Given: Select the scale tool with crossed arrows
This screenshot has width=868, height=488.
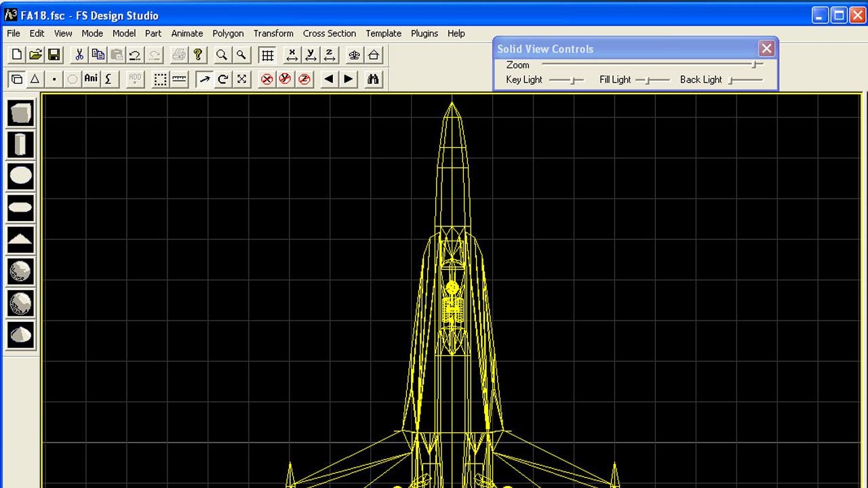Looking at the screenshot, I should 241,79.
